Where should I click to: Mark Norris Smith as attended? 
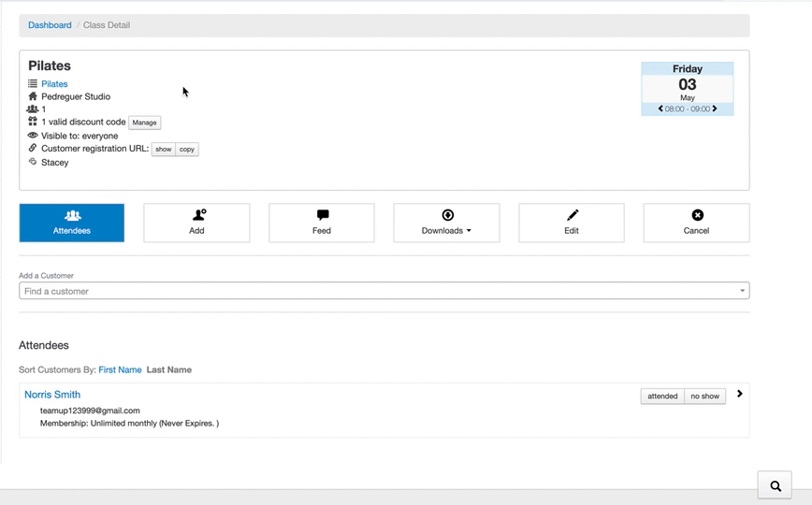(662, 397)
